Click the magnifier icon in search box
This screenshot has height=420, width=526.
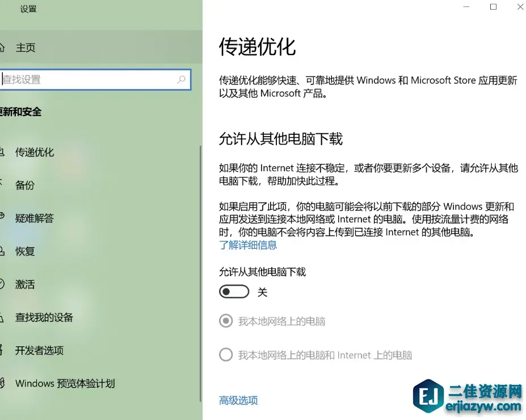182,79
